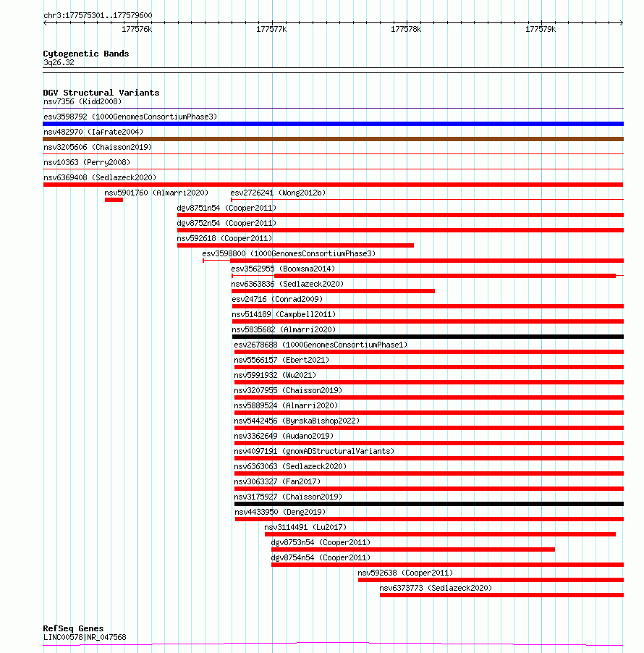Viewport: 644px width, 653px height.
Task: Open nsv5566157 (Ebert2021) label
Action: pos(281,360)
